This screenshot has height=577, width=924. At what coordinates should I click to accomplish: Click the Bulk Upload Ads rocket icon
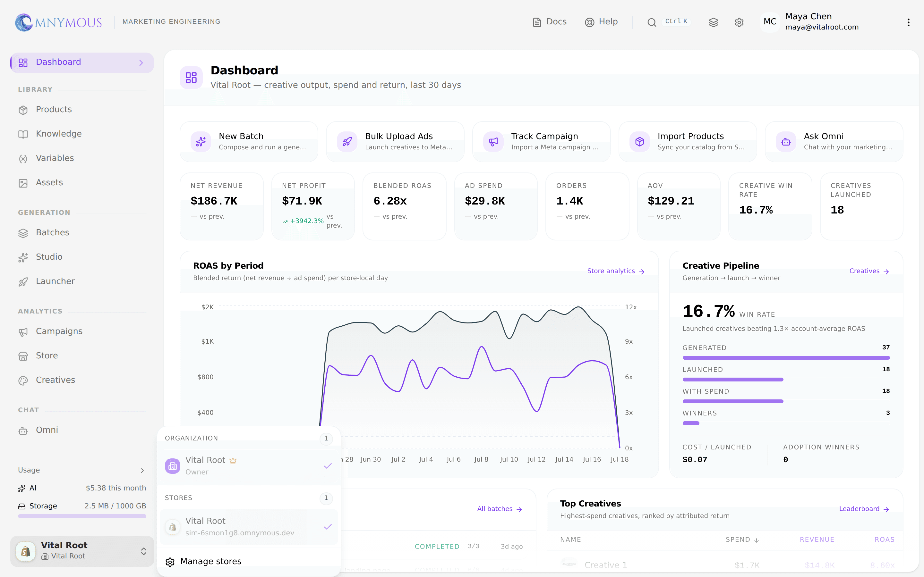coord(347,142)
